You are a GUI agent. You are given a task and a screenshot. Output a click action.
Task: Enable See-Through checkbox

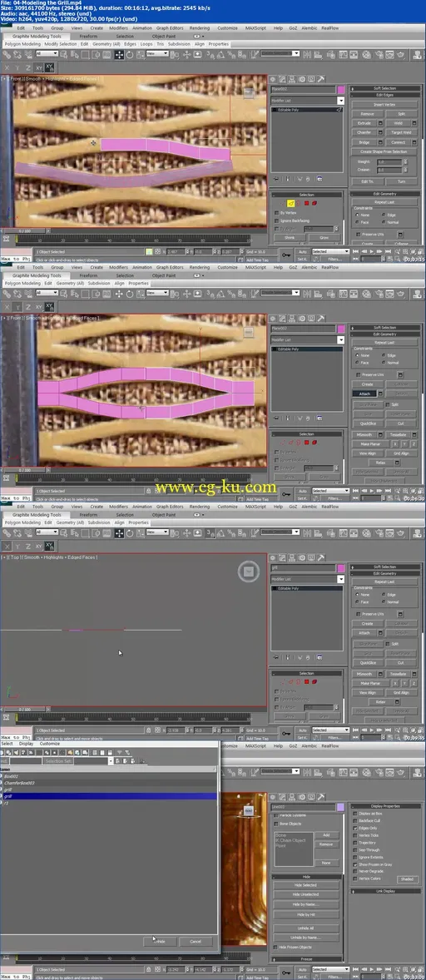tap(355, 850)
